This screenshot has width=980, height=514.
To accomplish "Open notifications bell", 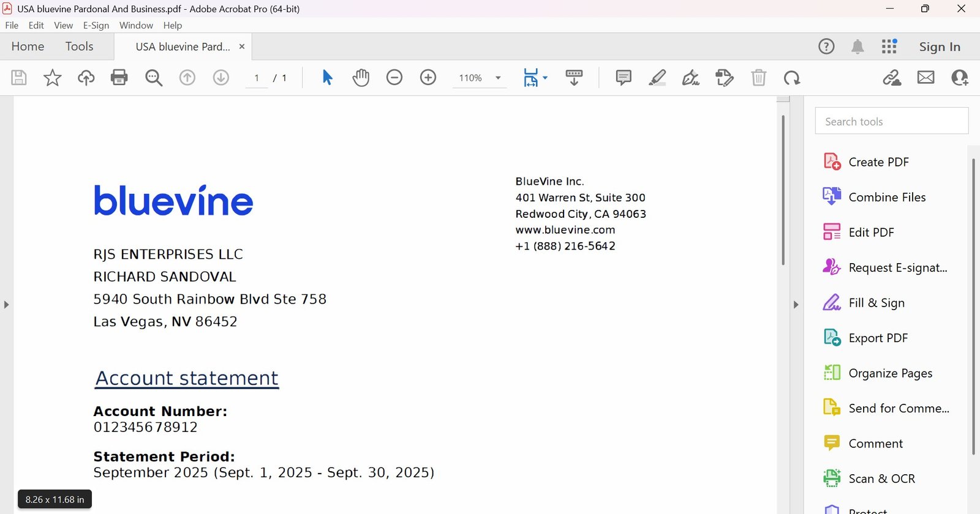I will [858, 47].
